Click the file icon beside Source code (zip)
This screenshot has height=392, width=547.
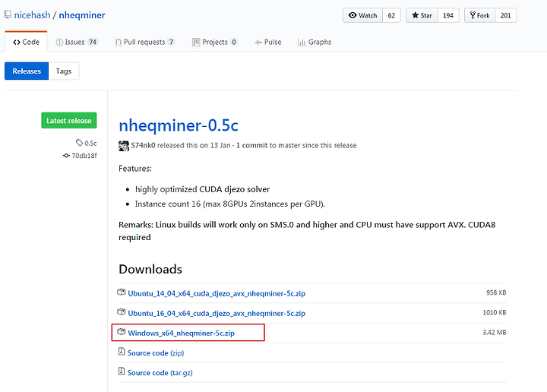(122, 352)
